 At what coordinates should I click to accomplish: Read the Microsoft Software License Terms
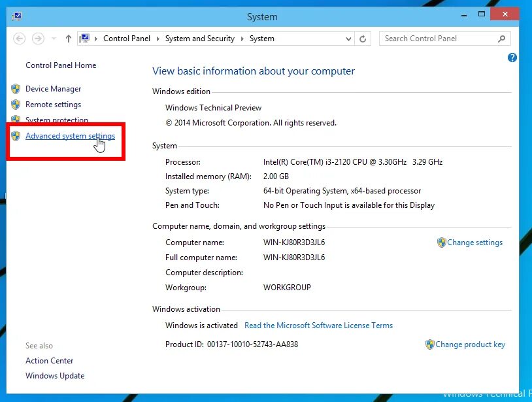point(318,326)
